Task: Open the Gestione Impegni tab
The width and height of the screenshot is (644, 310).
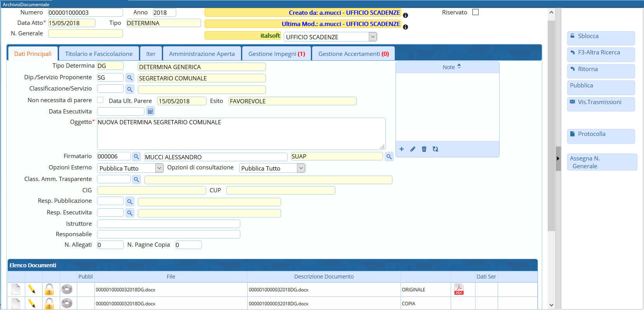Action: [276, 54]
